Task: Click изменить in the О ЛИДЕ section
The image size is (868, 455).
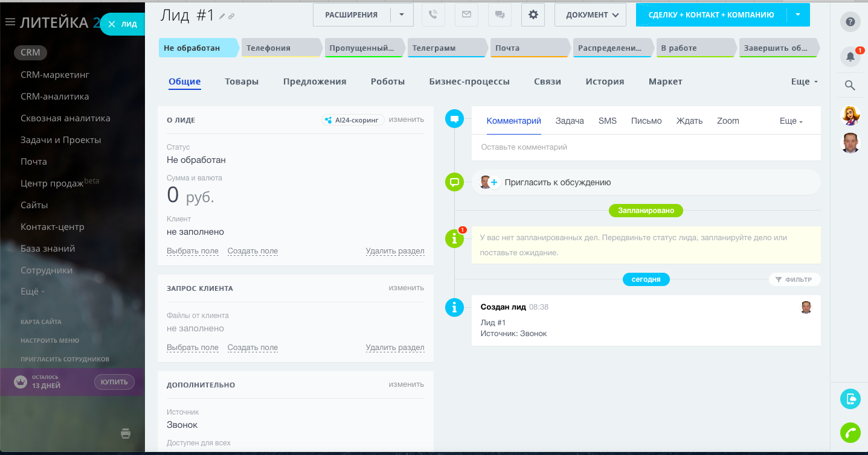Action: (x=407, y=119)
